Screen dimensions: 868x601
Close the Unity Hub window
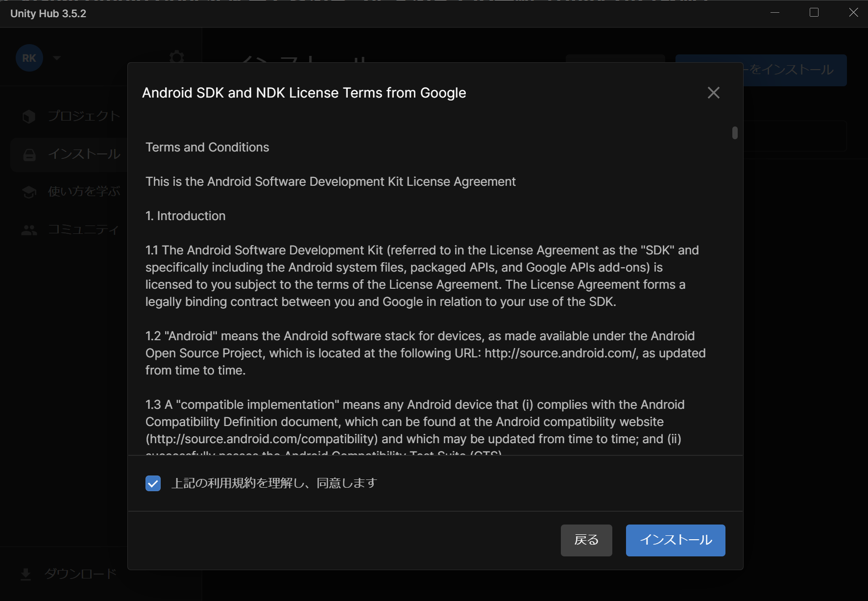pos(853,13)
